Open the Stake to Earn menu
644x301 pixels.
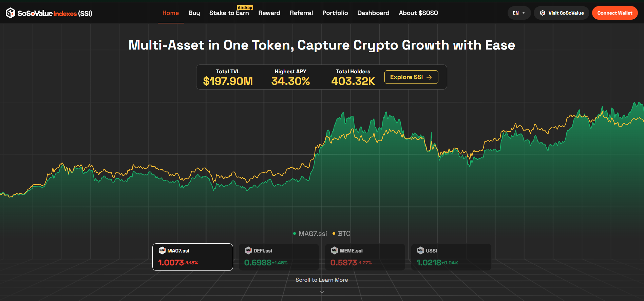229,13
